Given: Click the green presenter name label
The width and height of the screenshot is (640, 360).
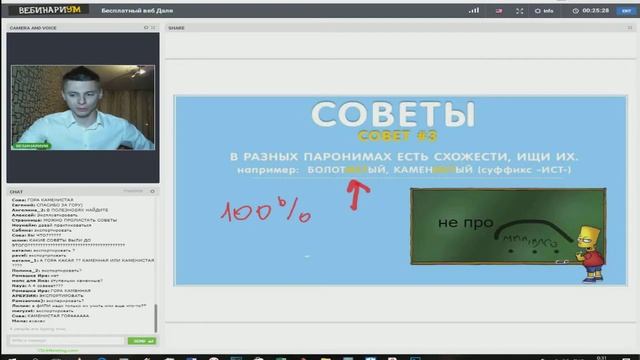Looking at the screenshot, I should (31, 146).
